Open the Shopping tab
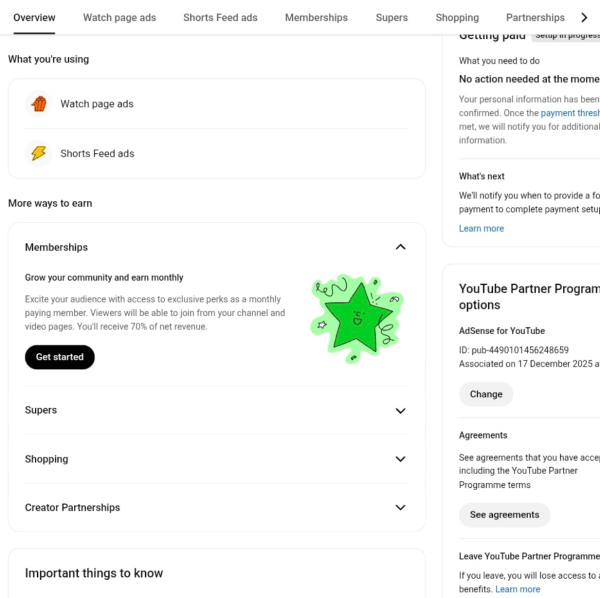600x598 pixels. [457, 18]
